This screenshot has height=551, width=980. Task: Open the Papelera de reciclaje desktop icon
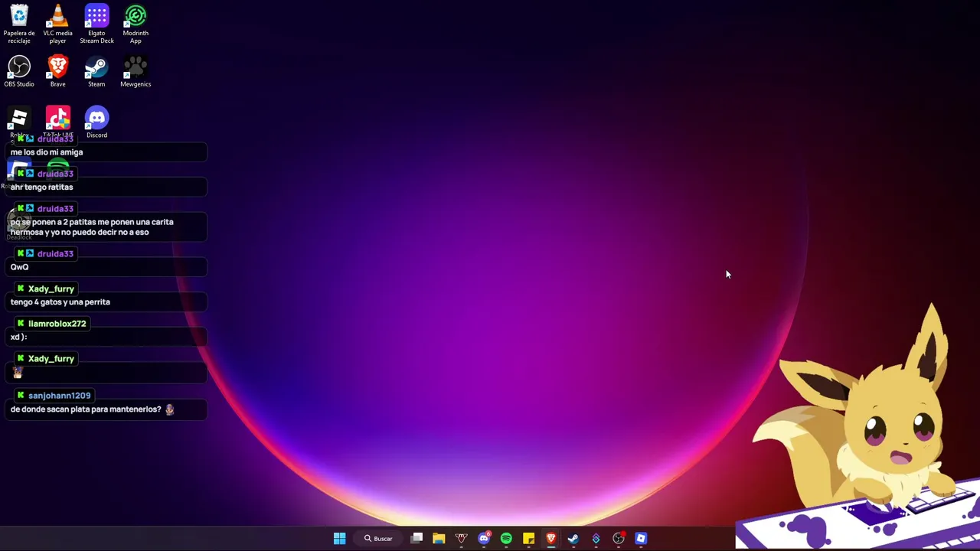tap(19, 24)
